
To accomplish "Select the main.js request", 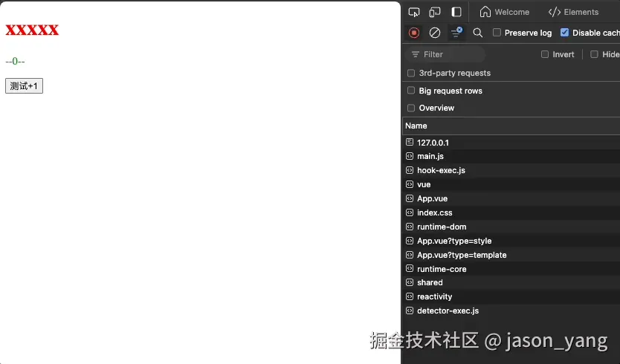I will [x=511, y=156].
